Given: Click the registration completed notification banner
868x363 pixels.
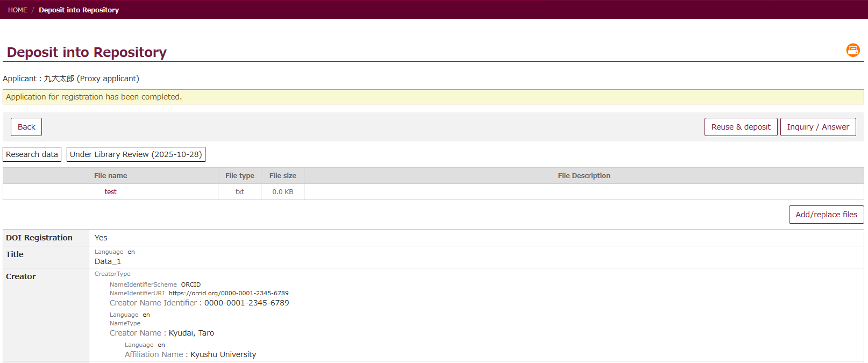Looking at the screenshot, I should tap(433, 97).
